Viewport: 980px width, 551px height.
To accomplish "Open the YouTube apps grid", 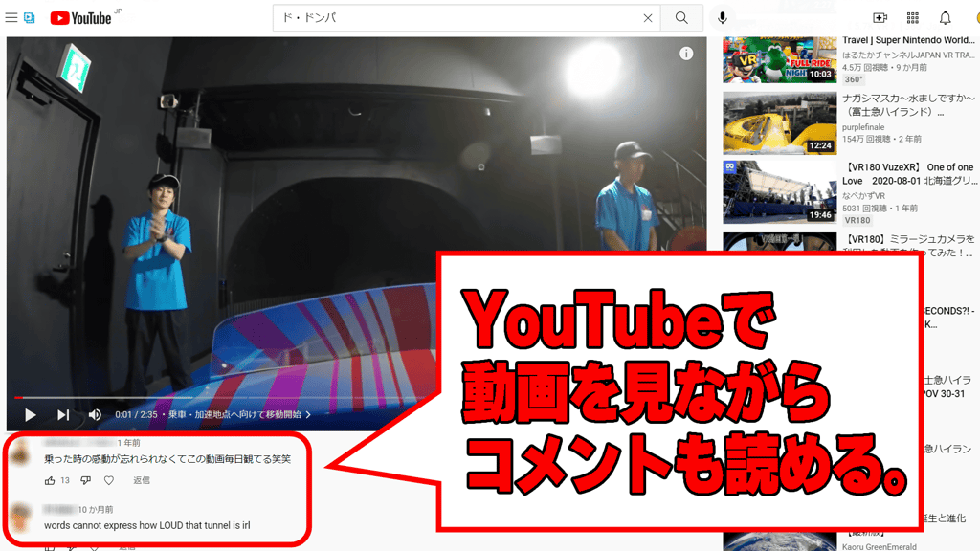I will point(912,18).
